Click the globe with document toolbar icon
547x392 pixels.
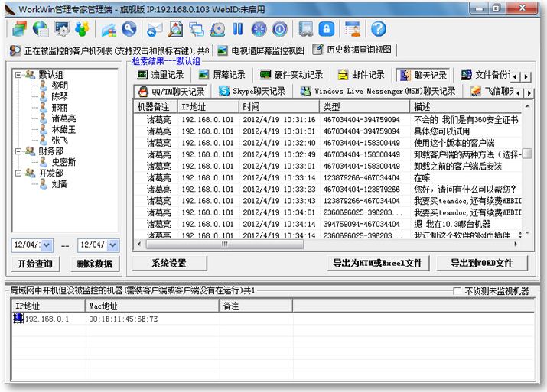[x=41, y=29]
